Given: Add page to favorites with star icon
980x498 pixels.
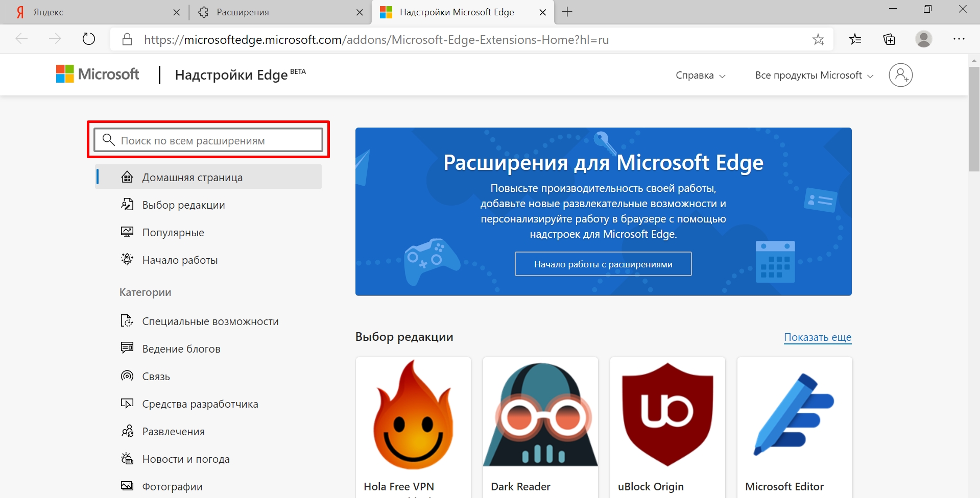Looking at the screenshot, I should pyautogui.click(x=818, y=39).
